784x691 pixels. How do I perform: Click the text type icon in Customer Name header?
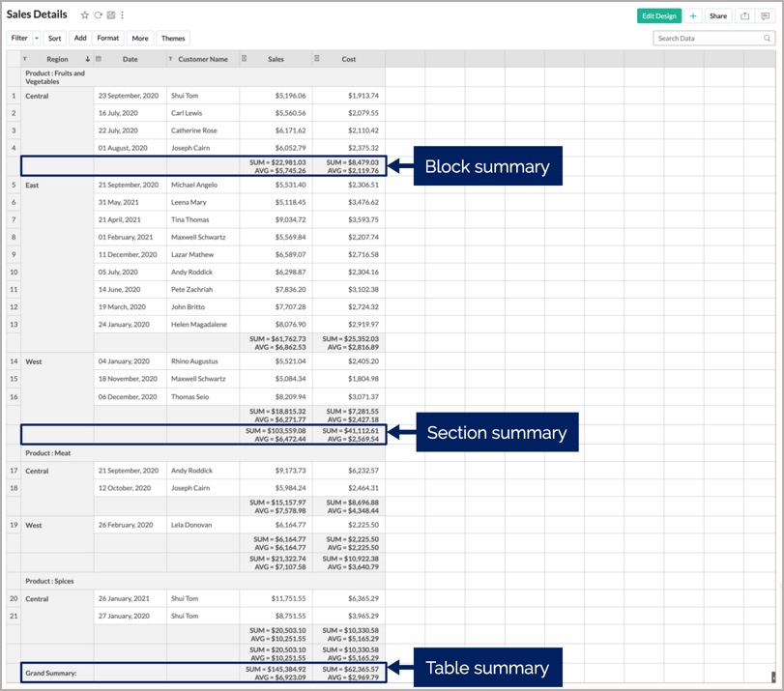coord(170,59)
